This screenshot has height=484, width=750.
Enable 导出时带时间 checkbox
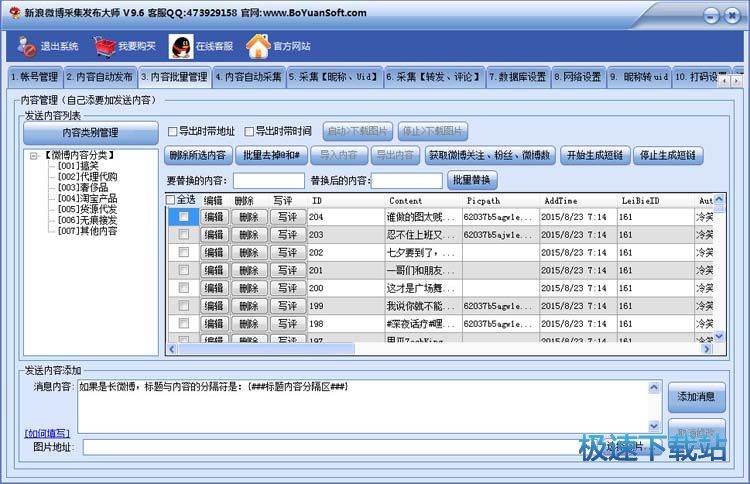(x=250, y=131)
